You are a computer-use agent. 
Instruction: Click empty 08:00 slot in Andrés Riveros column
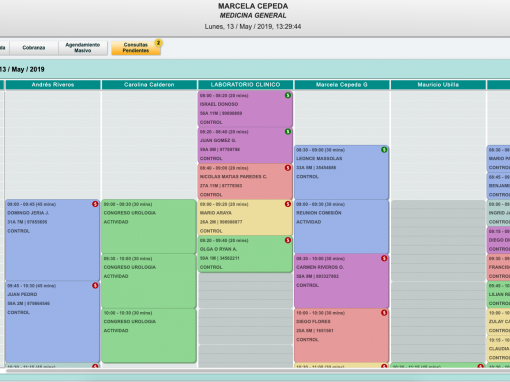click(x=53, y=95)
